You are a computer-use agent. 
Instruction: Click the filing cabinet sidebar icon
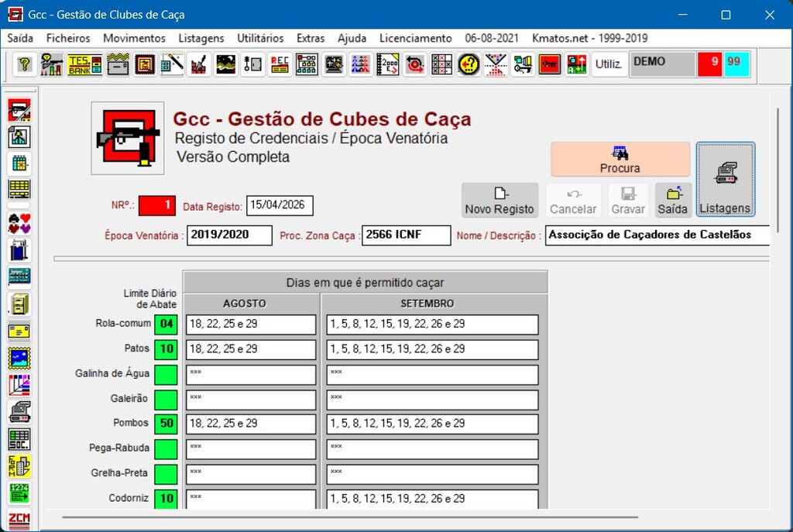pos(19,304)
